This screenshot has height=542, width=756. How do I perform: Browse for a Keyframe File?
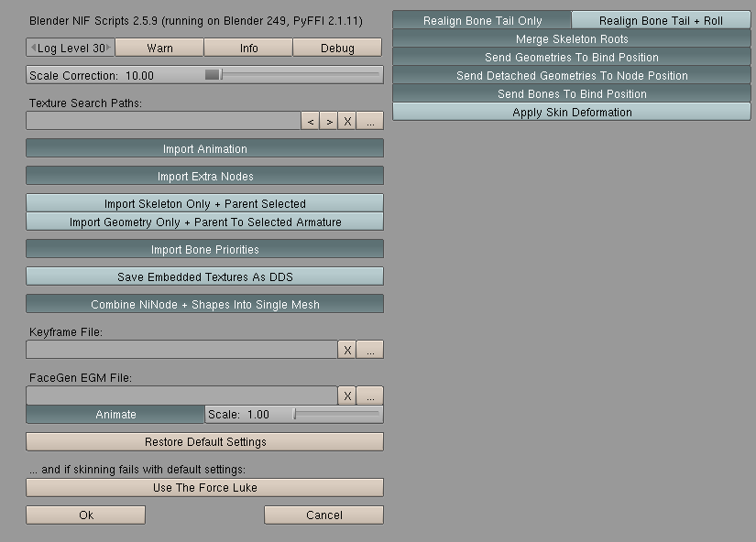point(370,350)
